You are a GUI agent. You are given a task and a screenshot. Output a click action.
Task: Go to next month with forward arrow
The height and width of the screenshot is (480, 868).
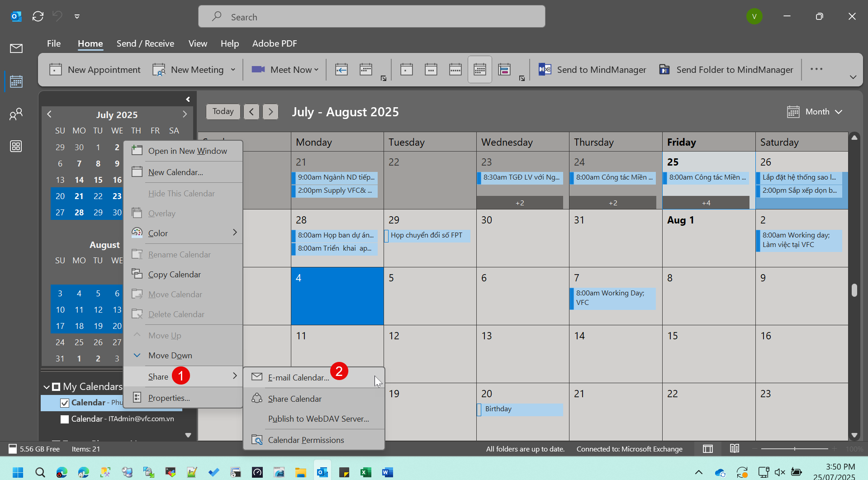point(270,112)
